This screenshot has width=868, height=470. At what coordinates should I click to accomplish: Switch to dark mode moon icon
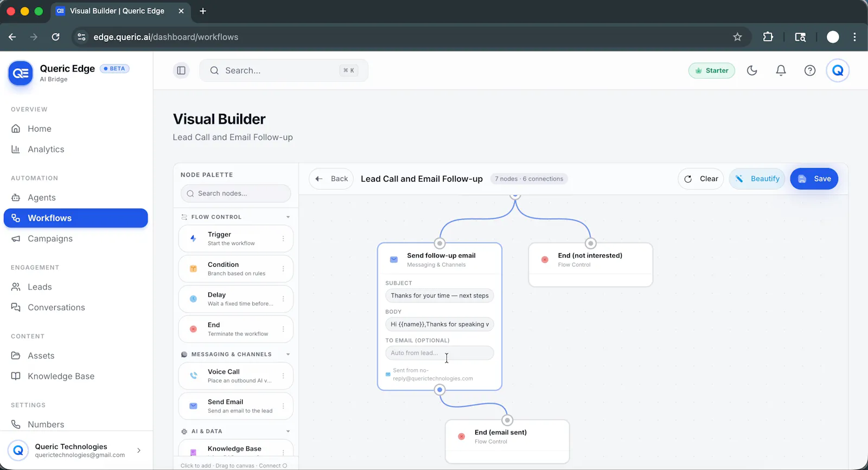(752, 70)
